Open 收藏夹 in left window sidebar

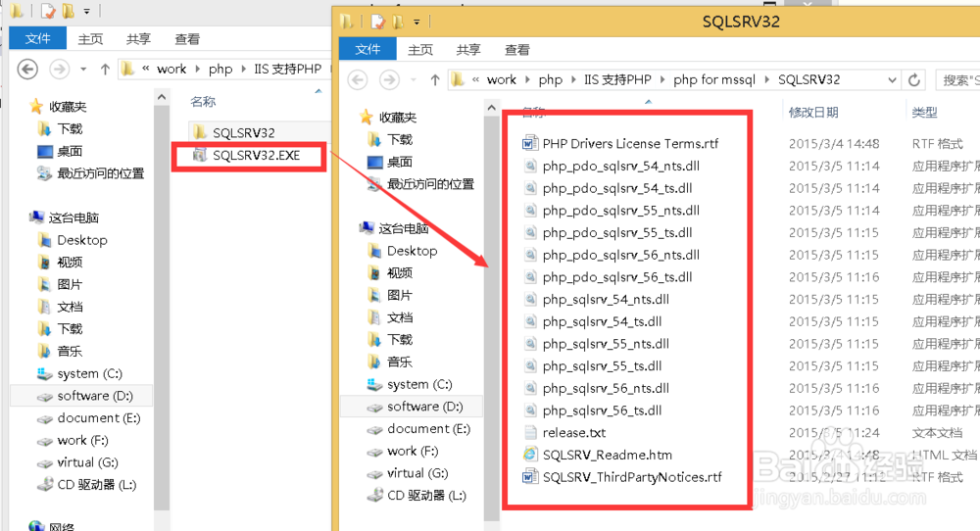(x=68, y=106)
